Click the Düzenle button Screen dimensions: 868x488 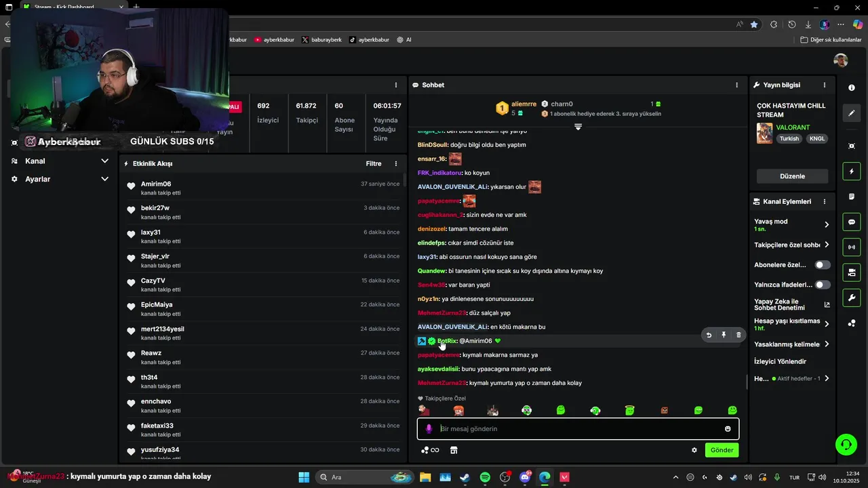792,176
